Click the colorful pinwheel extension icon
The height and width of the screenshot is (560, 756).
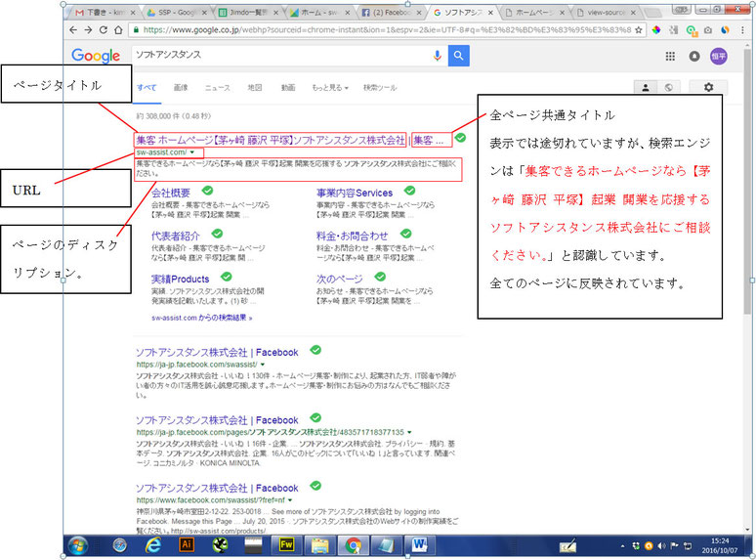coord(656,30)
